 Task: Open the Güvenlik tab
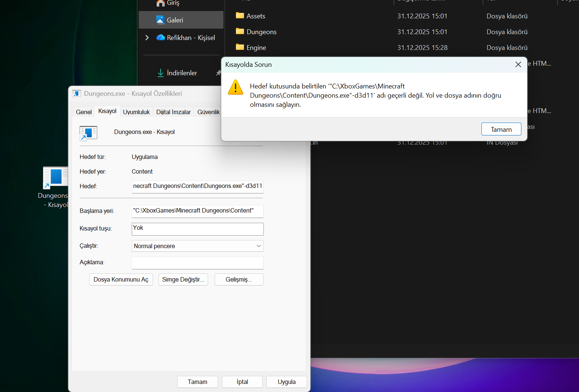pyautogui.click(x=208, y=112)
